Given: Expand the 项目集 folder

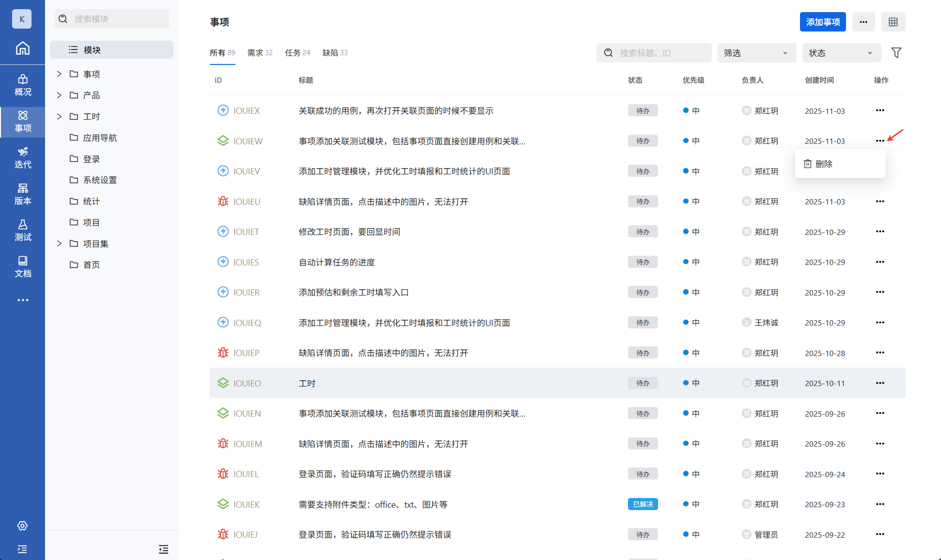Looking at the screenshot, I should click(59, 244).
